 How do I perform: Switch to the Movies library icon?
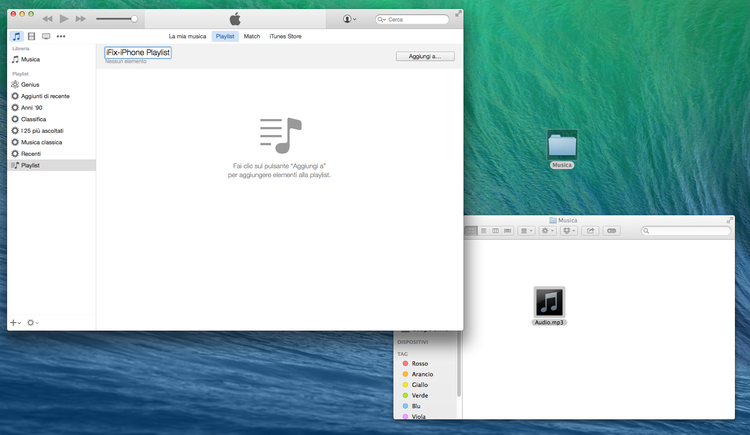click(x=31, y=36)
